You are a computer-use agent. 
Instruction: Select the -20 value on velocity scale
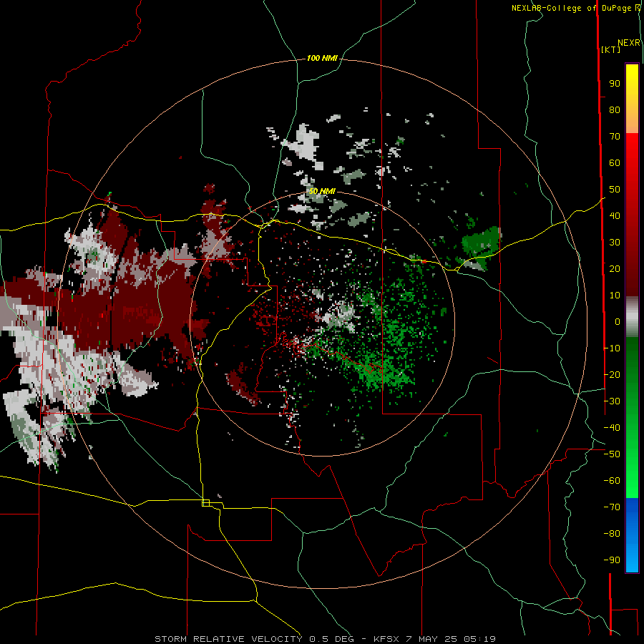click(x=612, y=375)
